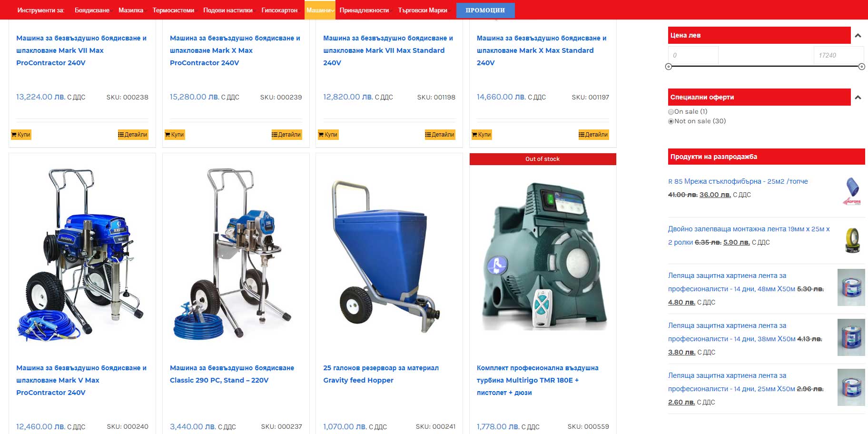Open the Боядисване menu item
Viewport: 868px width, 434px height.
point(92,10)
